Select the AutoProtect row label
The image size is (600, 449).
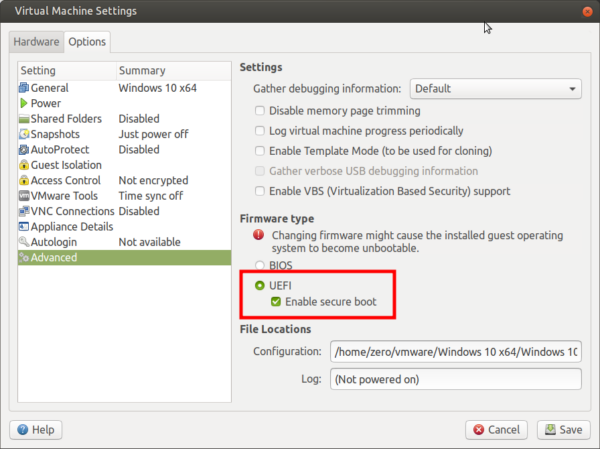tap(60, 149)
